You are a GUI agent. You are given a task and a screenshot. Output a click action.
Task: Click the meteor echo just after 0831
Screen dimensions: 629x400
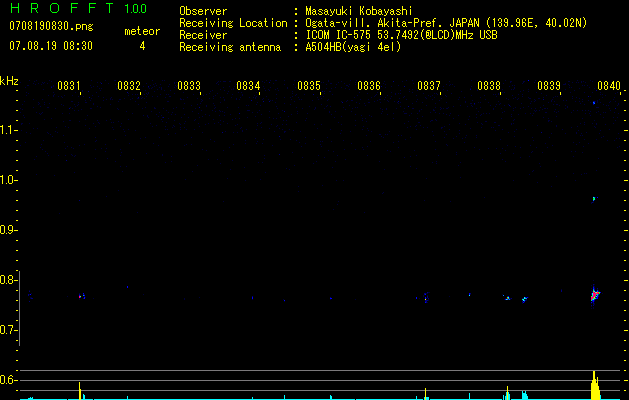pos(81,296)
